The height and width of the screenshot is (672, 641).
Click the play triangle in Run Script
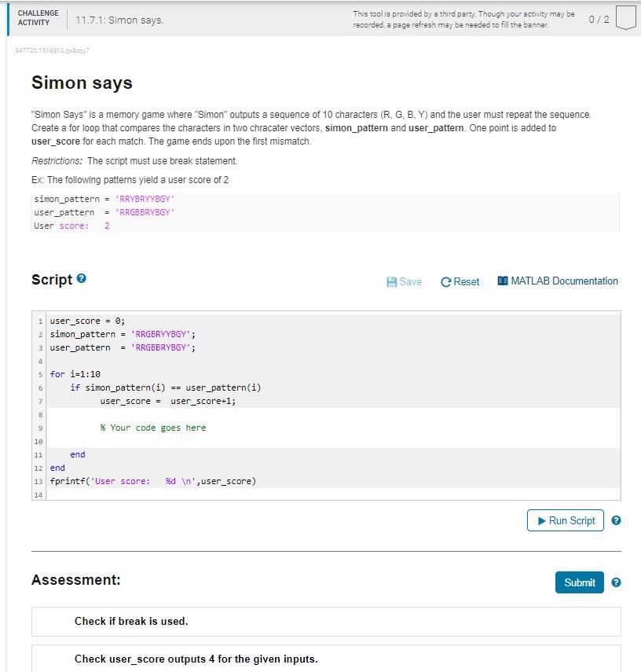pyautogui.click(x=541, y=520)
